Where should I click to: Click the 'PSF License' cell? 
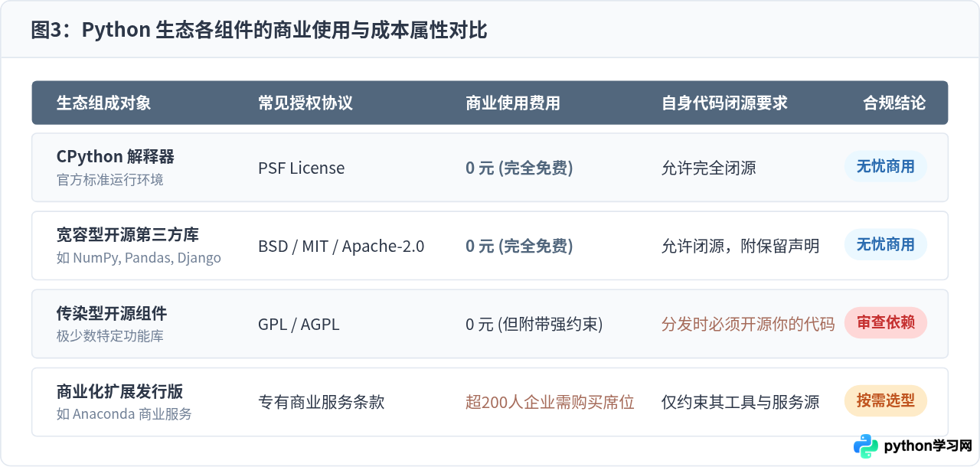click(x=302, y=168)
